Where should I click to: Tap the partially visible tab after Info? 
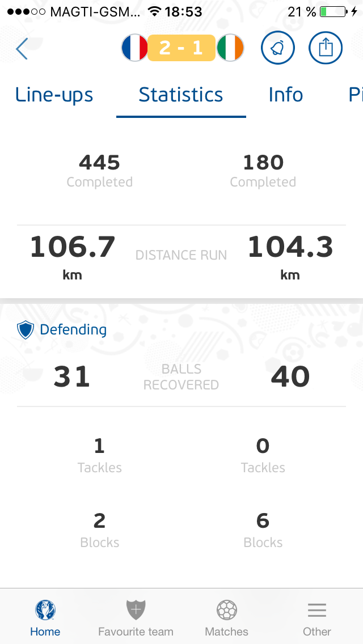[356, 95]
